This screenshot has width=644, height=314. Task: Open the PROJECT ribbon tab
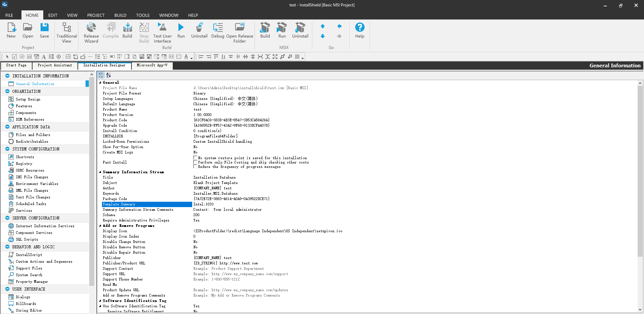tap(96, 15)
